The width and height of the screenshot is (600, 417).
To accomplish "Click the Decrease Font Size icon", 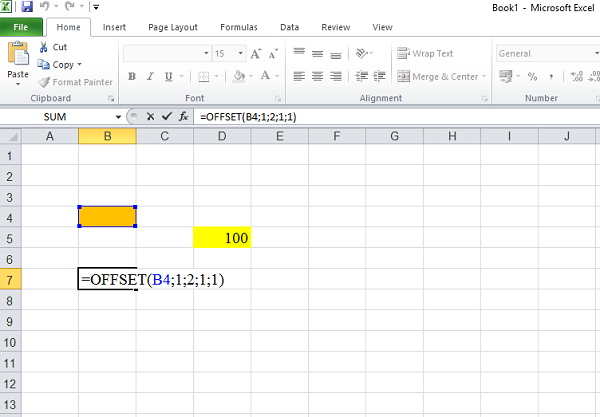I will [x=273, y=54].
